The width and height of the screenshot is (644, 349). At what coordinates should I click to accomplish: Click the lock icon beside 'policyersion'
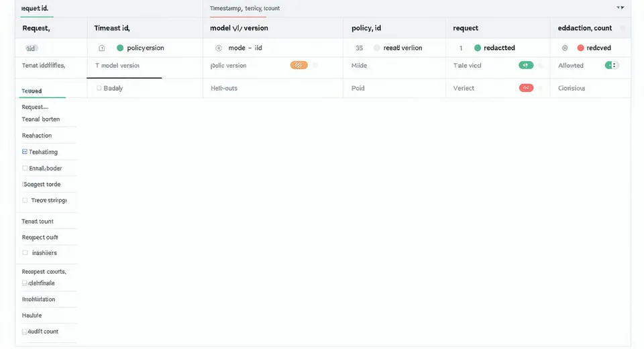pyautogui.click(x=102, y=48)
